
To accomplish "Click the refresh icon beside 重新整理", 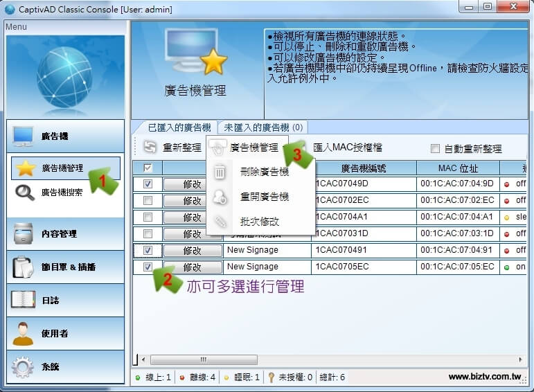I will click(x=150, y=148).
